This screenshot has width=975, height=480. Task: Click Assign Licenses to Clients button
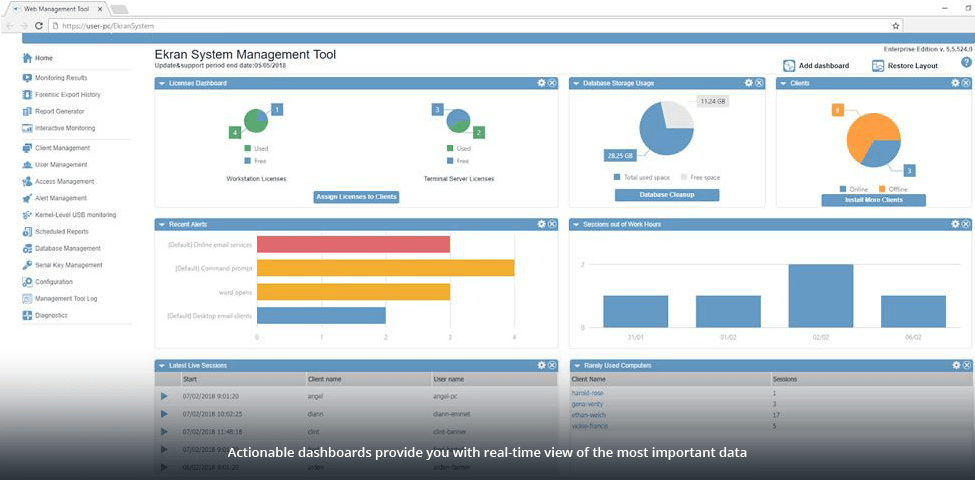pyautogui.click(x=356, y=197)
